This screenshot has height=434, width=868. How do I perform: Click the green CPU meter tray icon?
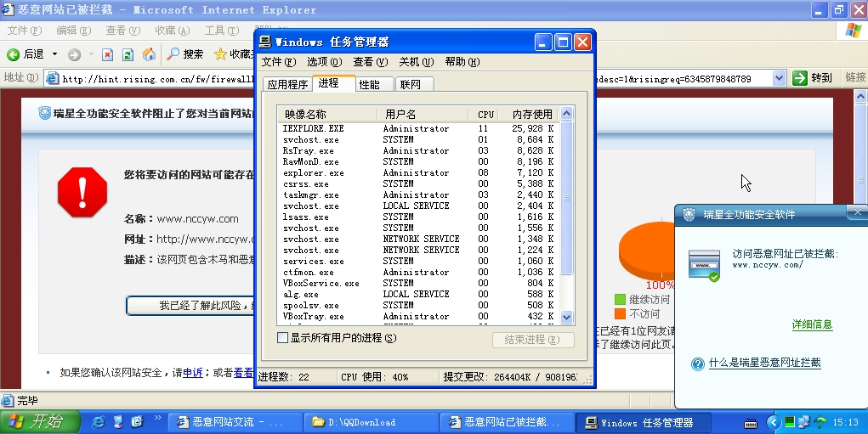pos(790,422)
